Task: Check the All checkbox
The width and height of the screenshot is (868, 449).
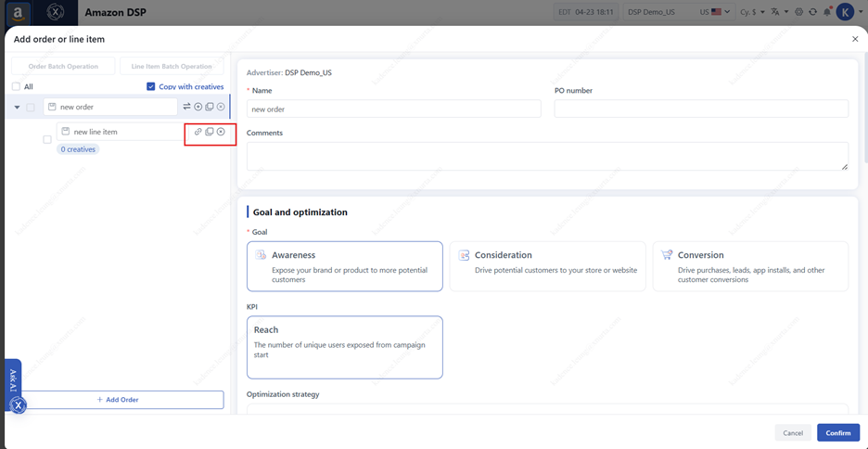Action: tap(16, 86)
